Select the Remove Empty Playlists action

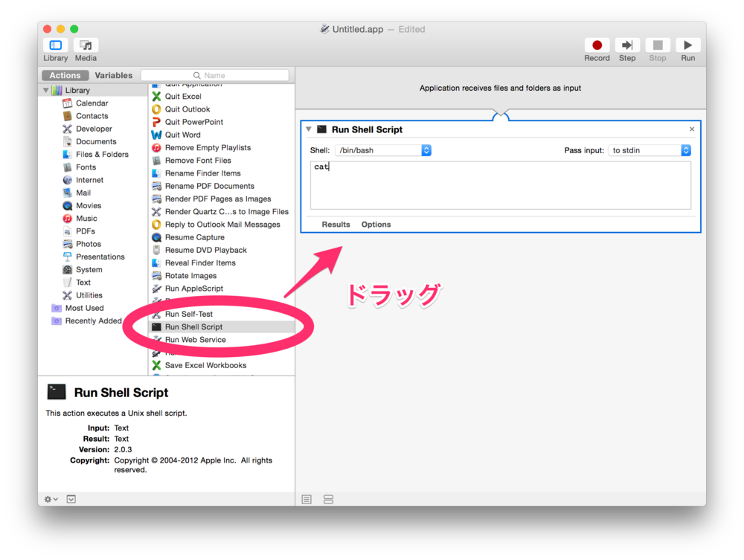point(208,147)
